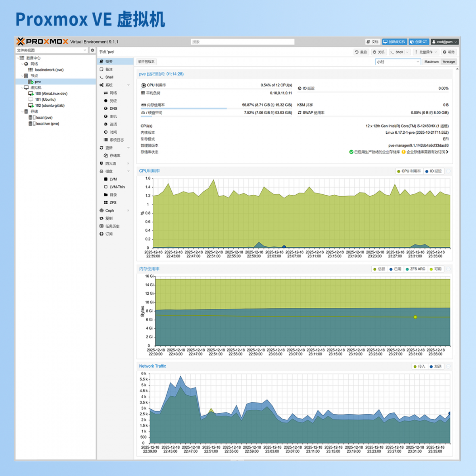Open the 文档 documentation button

pos(372,42)
